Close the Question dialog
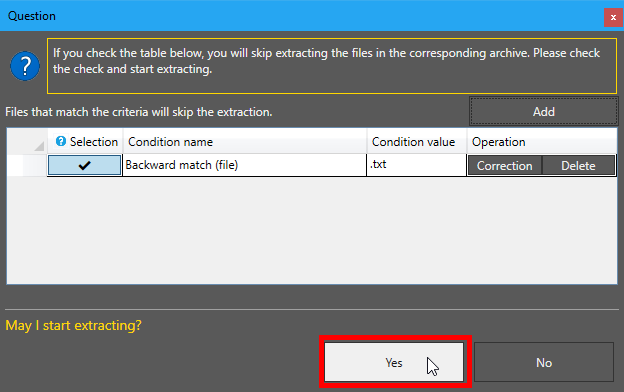 613,18
